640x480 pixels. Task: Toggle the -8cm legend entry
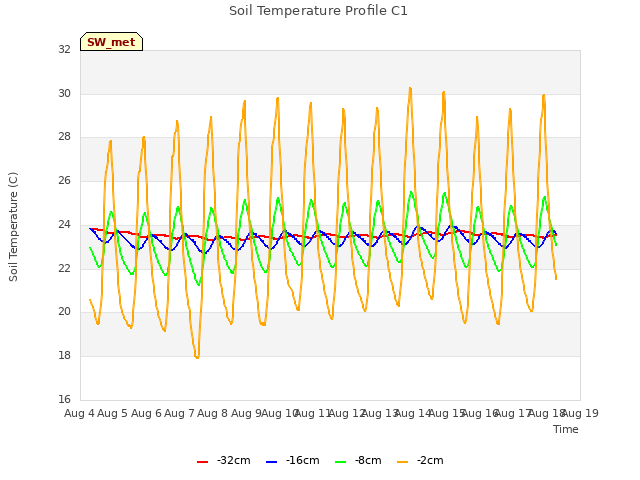(358, 460)
